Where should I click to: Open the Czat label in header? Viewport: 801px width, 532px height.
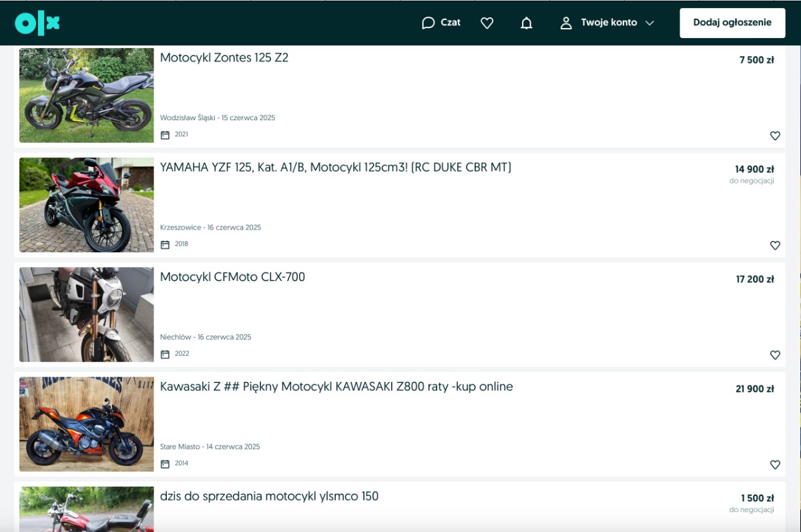point(451,23)
